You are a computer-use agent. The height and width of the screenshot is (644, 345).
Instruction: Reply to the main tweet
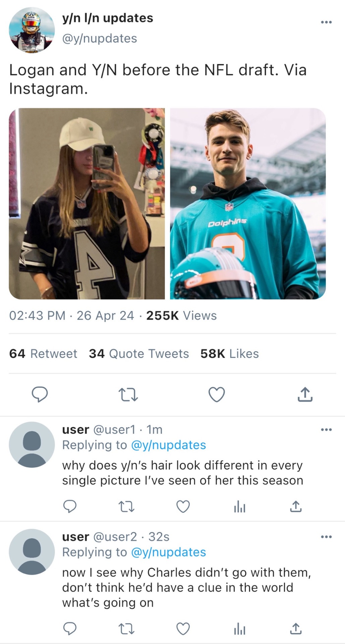[40, 394]
